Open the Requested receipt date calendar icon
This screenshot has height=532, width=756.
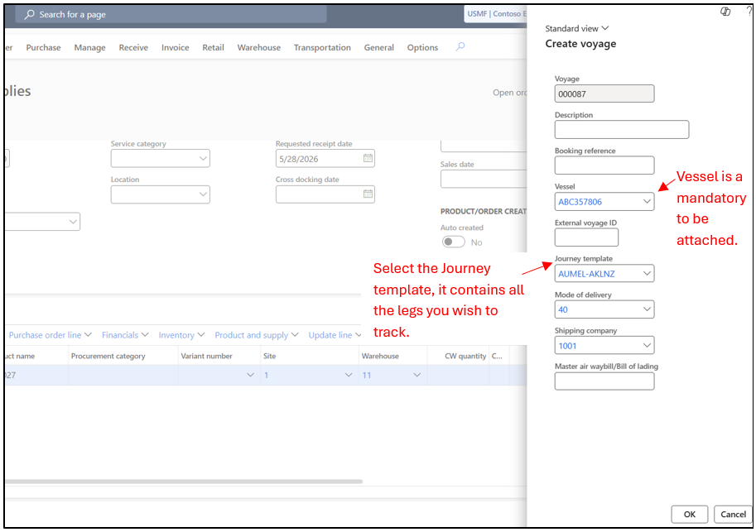pos(368,158)
